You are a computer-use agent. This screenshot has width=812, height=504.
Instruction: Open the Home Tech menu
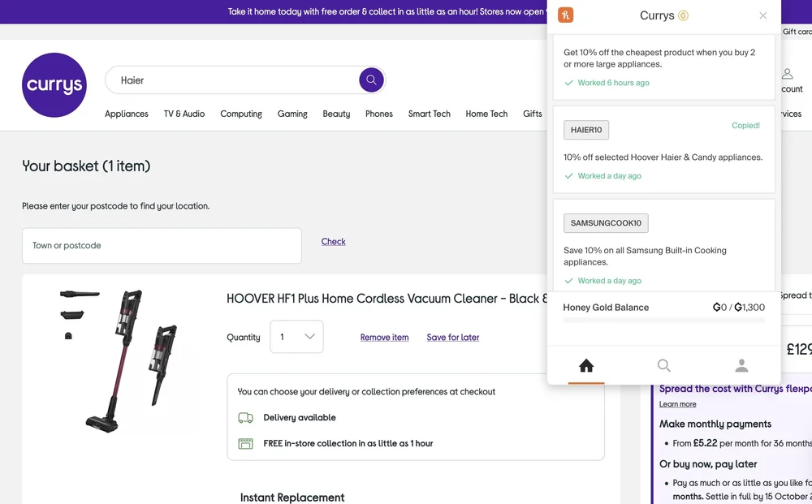pos(486,114)
